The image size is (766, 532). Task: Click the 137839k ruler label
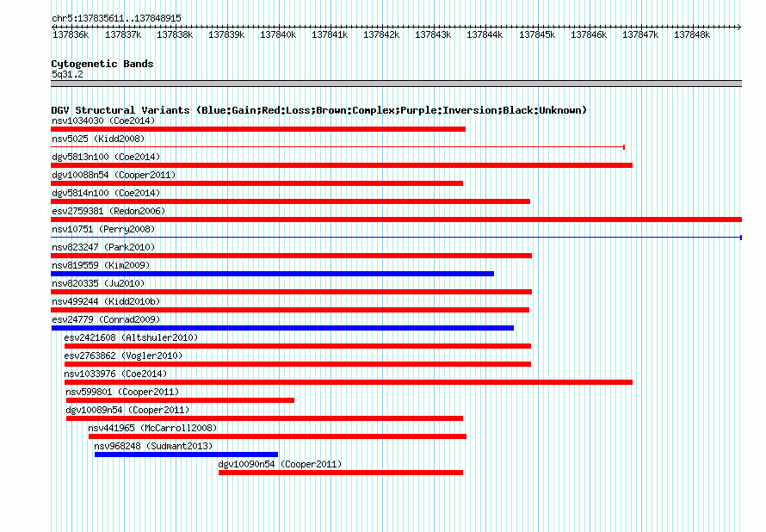(226, 34)
